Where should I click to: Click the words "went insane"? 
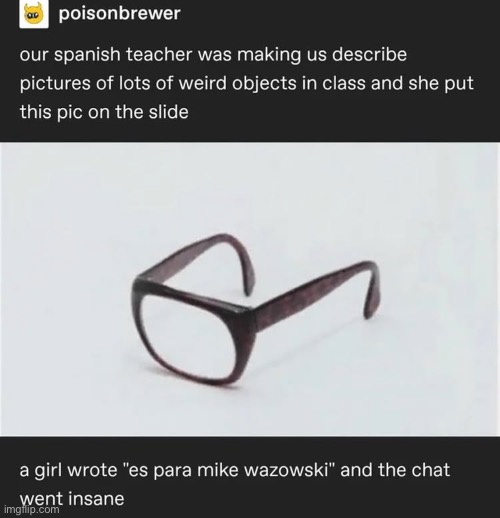tap(72, 499)
